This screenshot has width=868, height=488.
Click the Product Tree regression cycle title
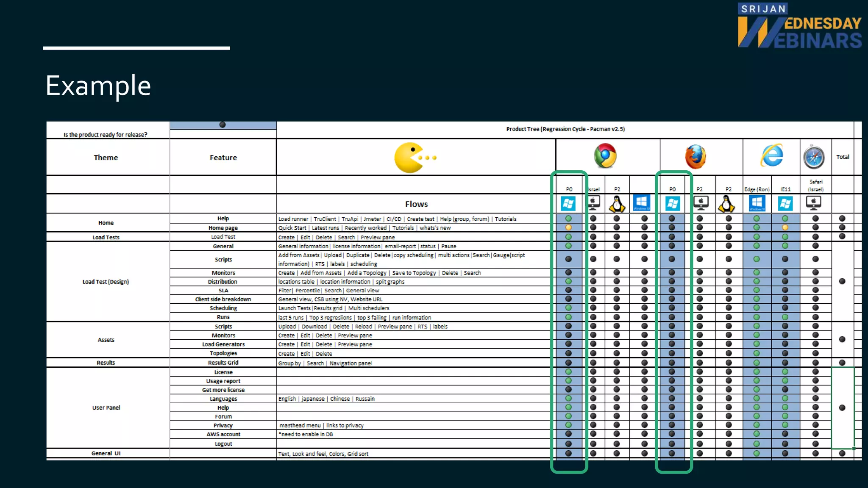(x=565, y=129)
